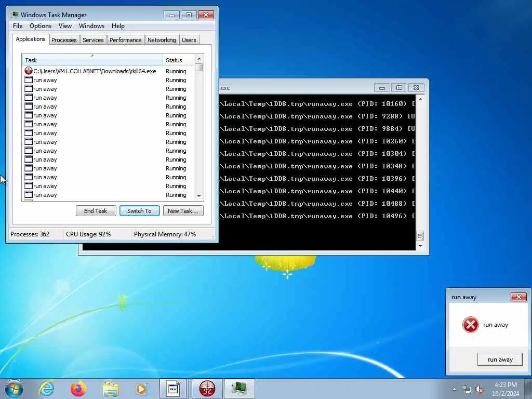
Task: Click the Physical Memory: 47% status text
Action: (165, 234)
